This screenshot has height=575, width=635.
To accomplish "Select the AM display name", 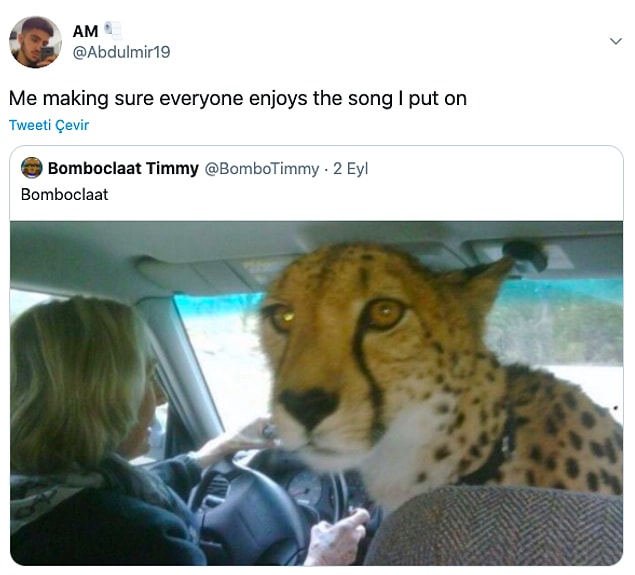I will click(85, 31).
